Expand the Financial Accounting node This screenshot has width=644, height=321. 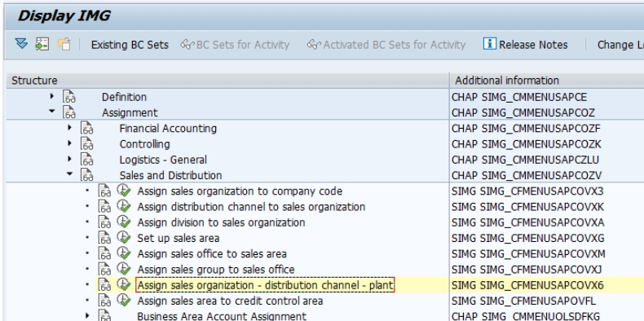69,128
